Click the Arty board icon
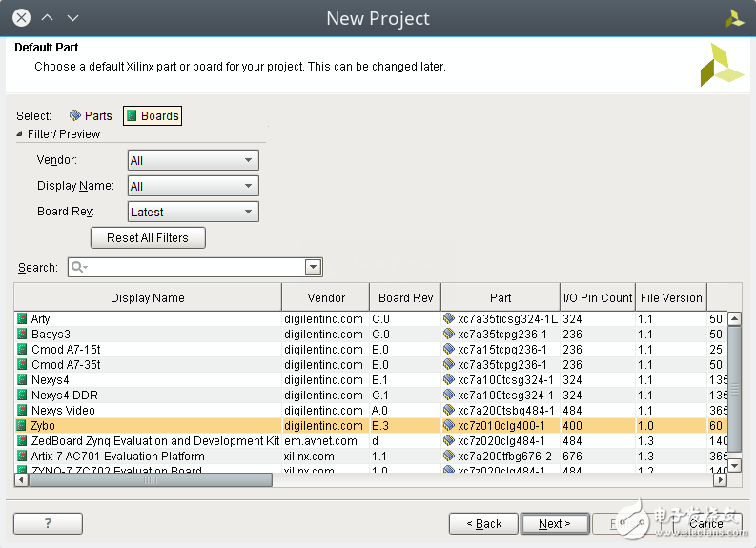The image size is (756, 548). tap(22, 319)
